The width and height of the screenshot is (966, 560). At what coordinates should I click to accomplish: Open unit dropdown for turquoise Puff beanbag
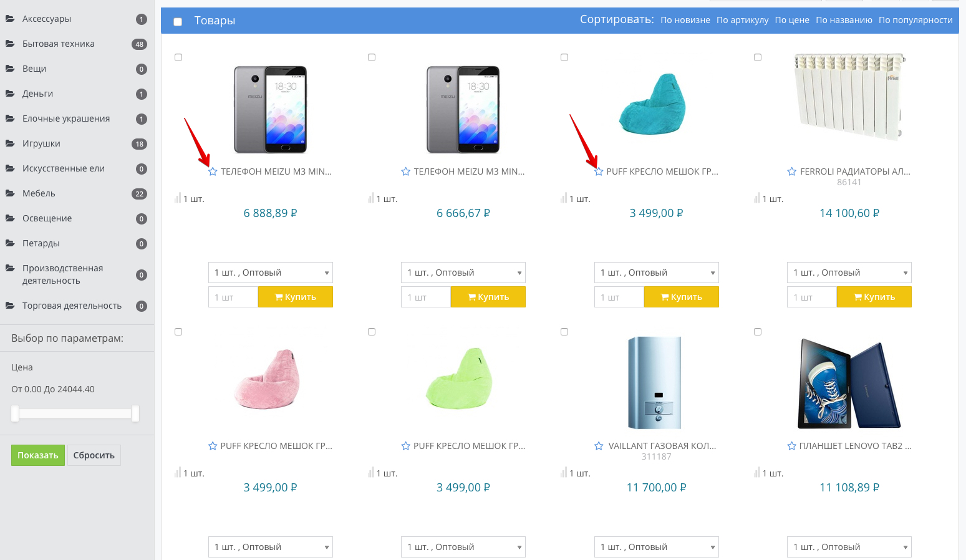tap(656, 273)
